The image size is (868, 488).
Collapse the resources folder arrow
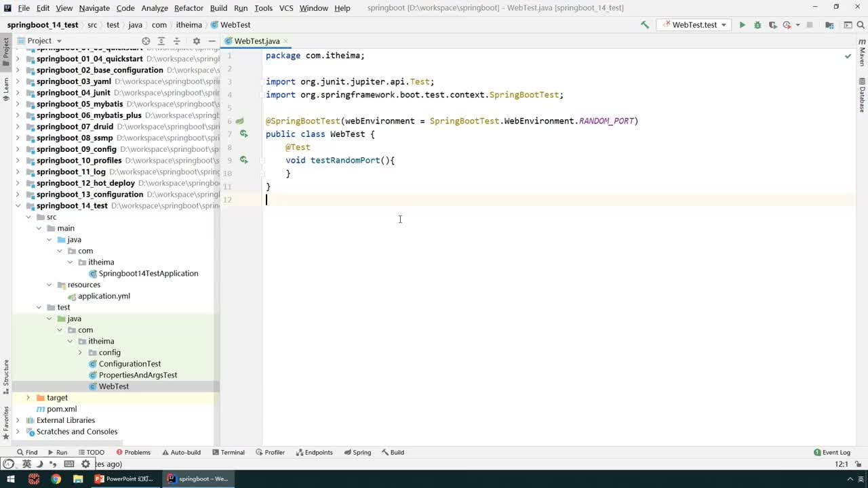point(49,285)
